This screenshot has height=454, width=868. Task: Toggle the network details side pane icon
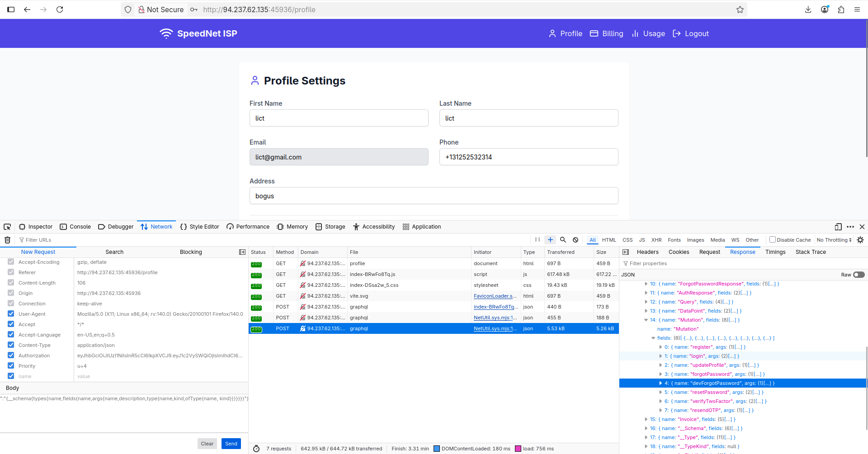tap(626, 252)
